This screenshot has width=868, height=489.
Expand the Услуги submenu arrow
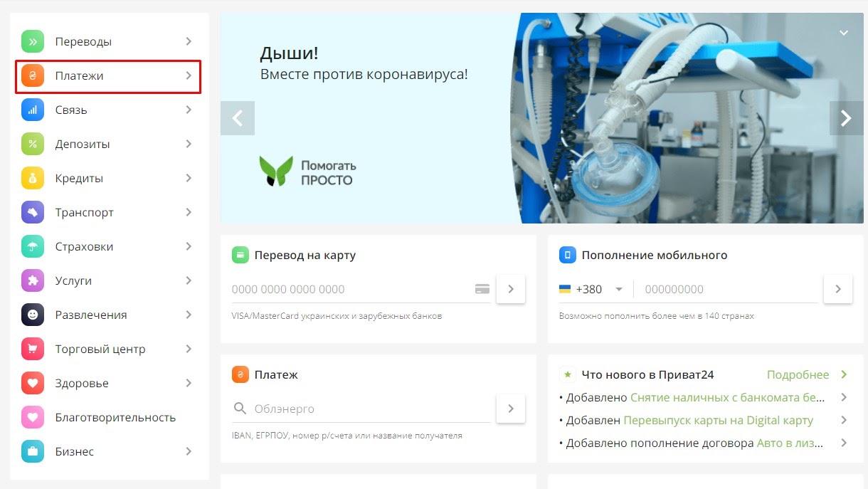tap(189, 280)
